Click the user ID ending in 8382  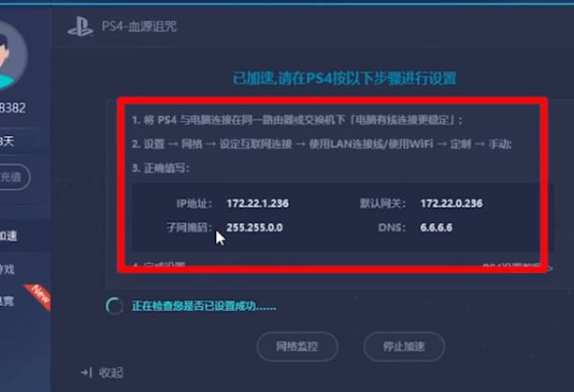[12, 108]
